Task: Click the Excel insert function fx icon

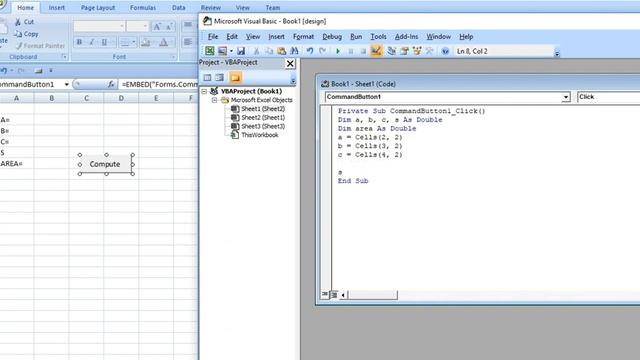Action: pyautogui.click(x=111, y=84)
